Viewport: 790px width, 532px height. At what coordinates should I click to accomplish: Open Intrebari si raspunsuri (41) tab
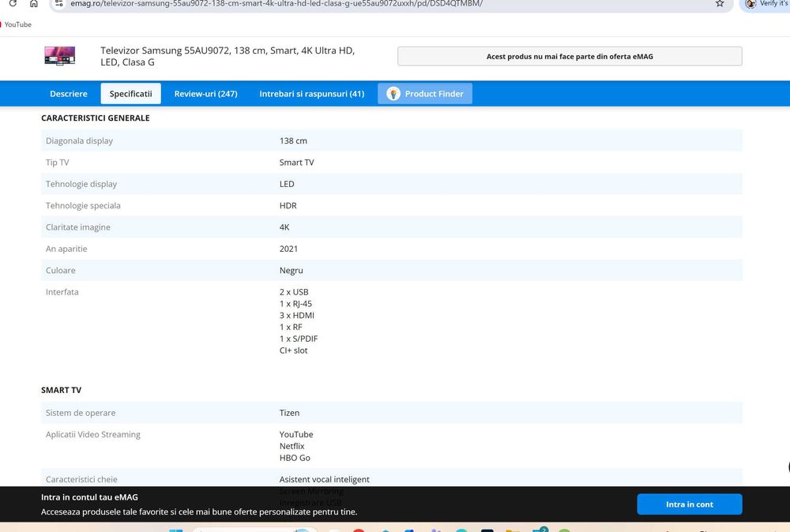point(311,94)
